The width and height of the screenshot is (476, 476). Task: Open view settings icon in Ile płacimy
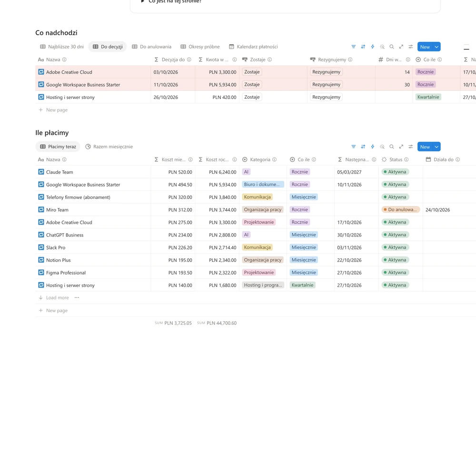point(411,147)
